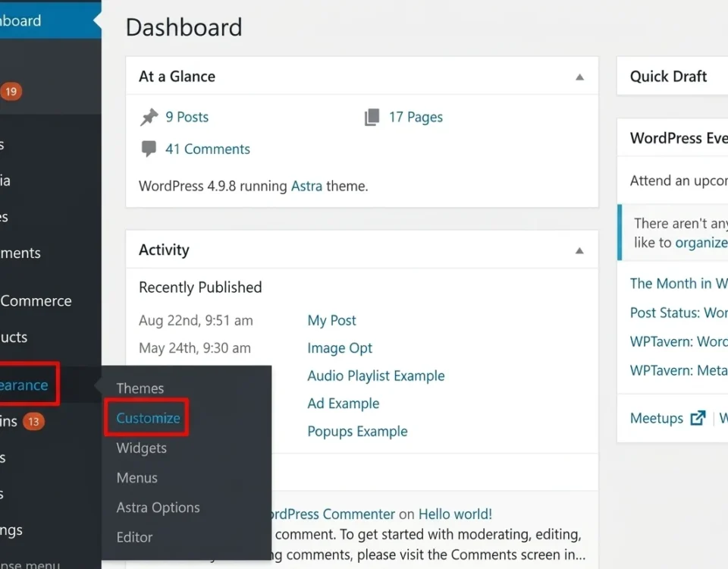Click the organize link in WordPress Events
This screenshot has height=569, width=728.
[x=701, y=243]
